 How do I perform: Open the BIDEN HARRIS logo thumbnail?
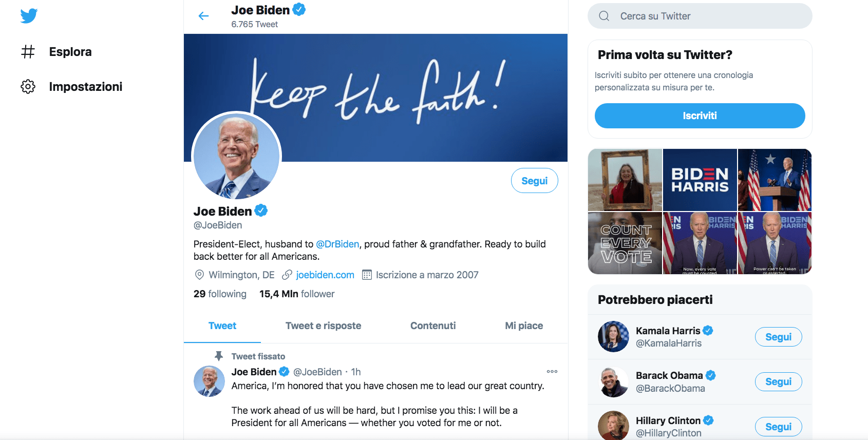(x=700, y=180)
